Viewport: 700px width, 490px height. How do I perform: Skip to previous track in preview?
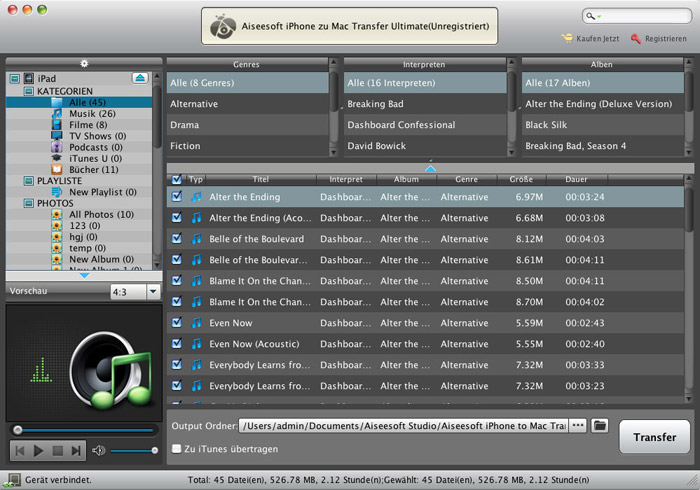tap(20, 451)
